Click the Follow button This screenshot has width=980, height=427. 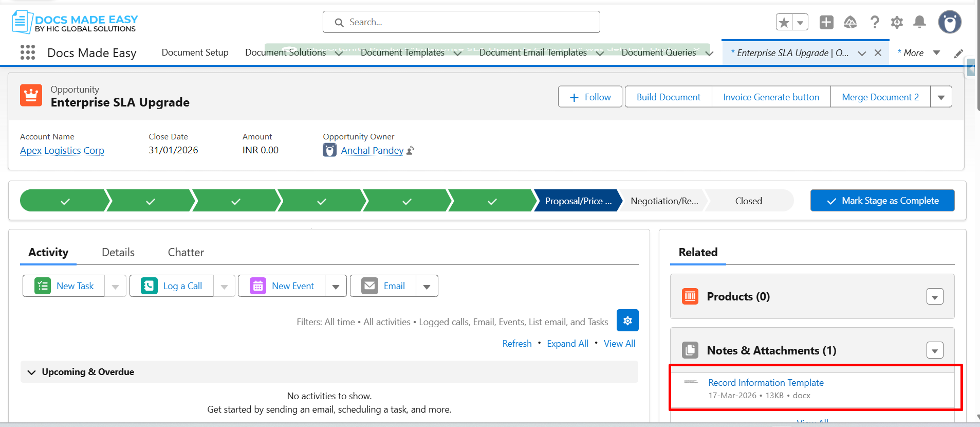590,97
